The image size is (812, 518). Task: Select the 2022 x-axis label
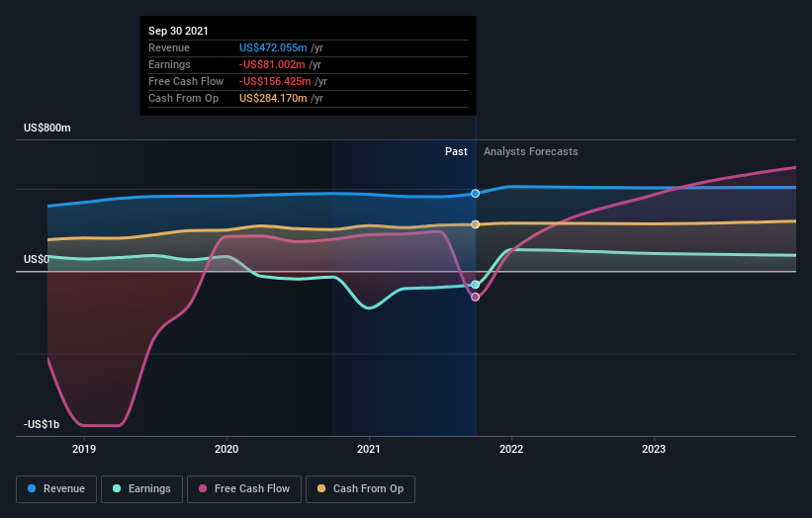pyautogui.click(x=511, y=449)
